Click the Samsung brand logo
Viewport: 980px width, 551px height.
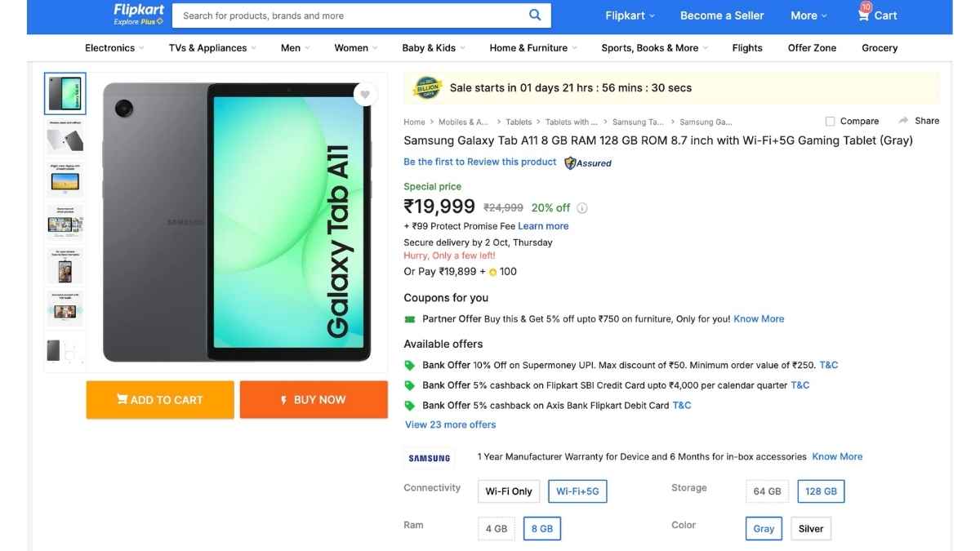[x=430, y=458]
